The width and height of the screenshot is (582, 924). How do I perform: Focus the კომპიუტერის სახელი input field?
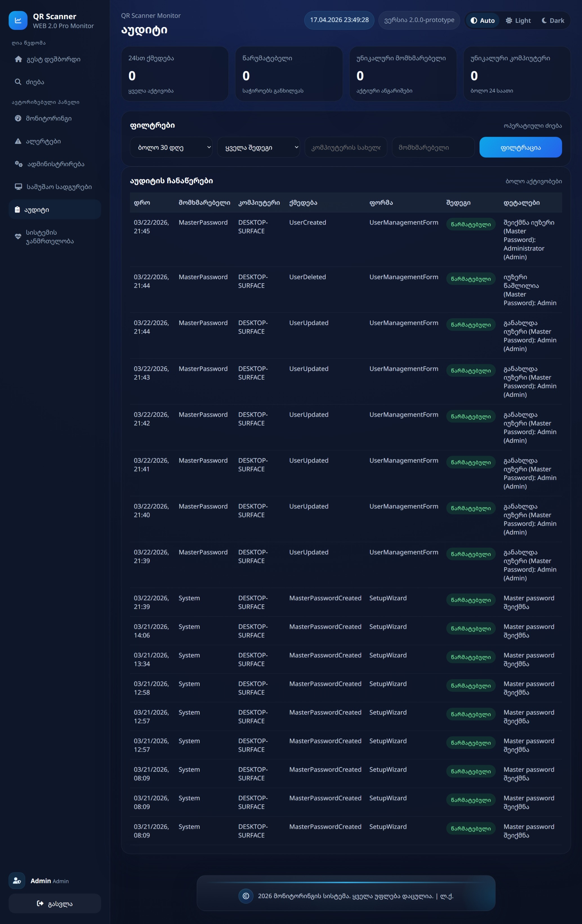tap(346, 147)
